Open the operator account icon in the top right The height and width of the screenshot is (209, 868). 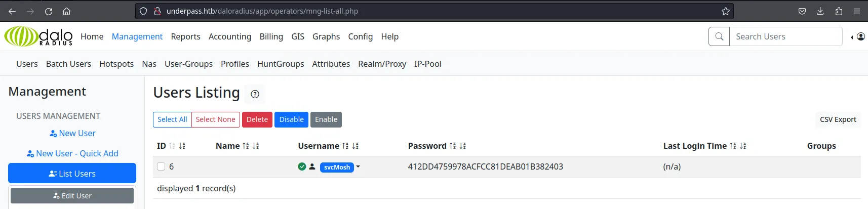(x=860, y=36)
